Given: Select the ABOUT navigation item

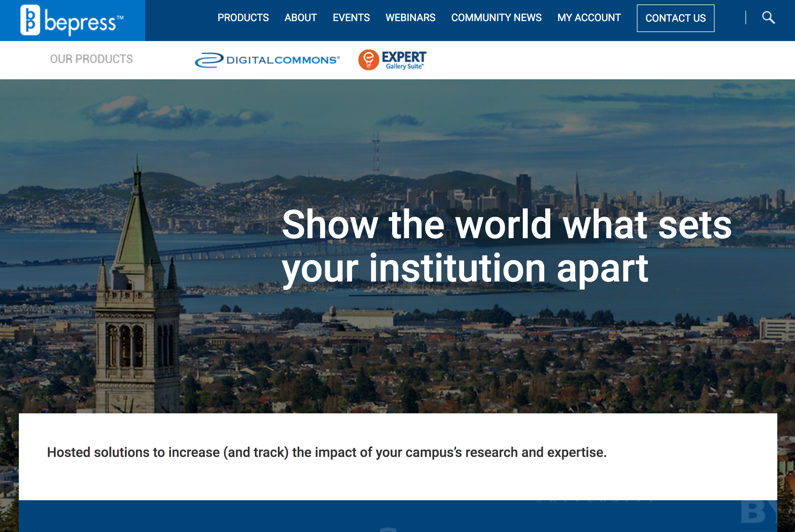Looking at the screenshot, I should [x=301, y=18].
